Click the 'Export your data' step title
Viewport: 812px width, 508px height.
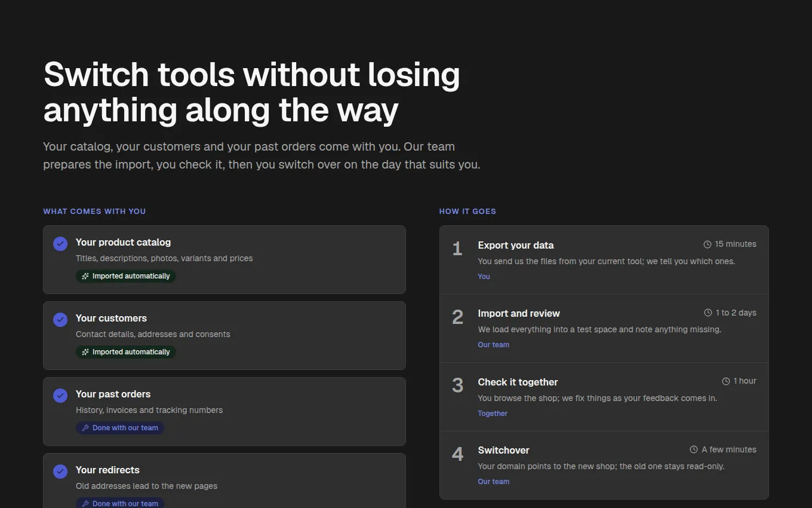click(x=516, y=245)
